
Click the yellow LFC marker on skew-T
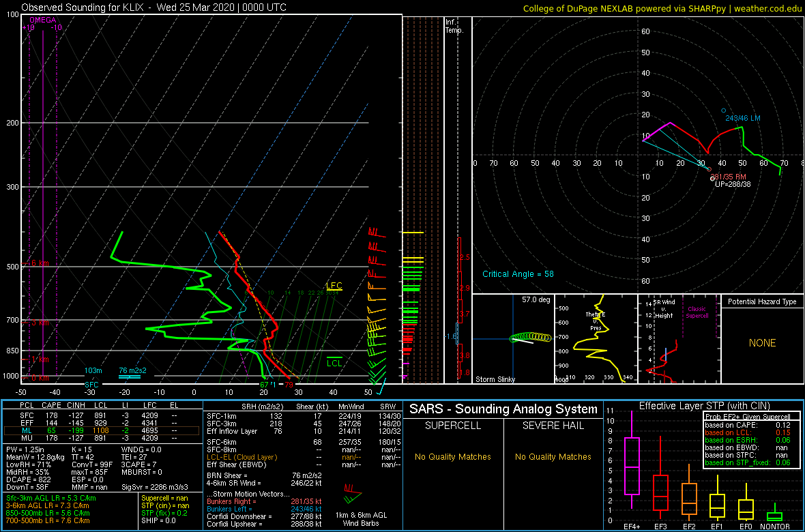pyautogui.click(x=334, y=286)
